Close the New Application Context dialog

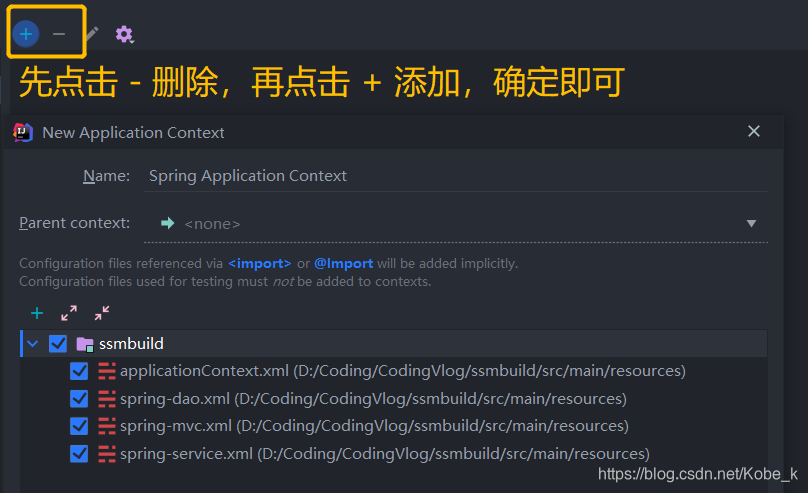pos(754,131)
